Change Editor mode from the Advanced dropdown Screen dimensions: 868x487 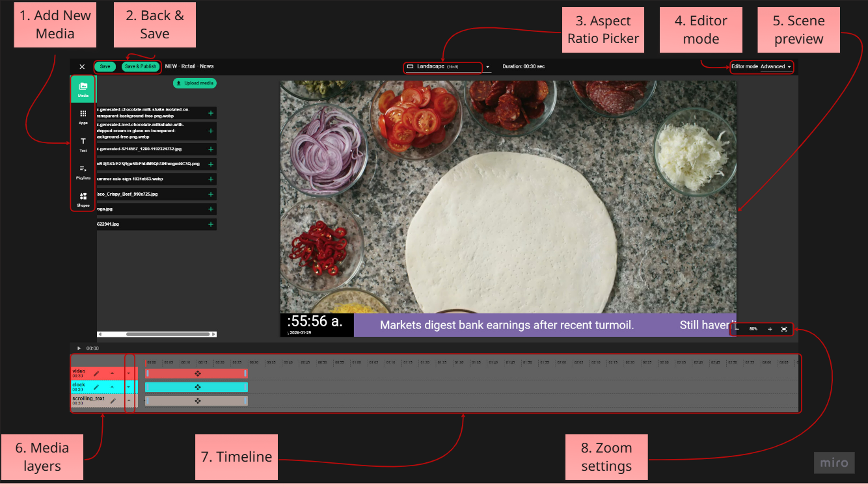point(776,66)
